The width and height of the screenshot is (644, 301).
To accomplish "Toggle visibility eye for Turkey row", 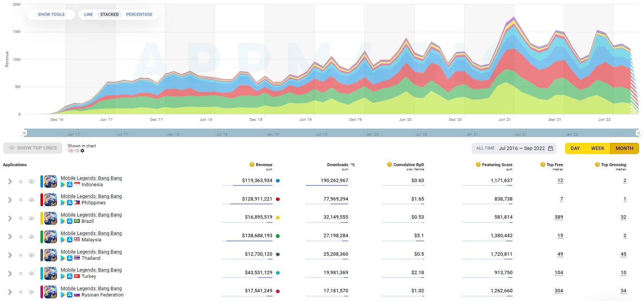I will (32, 273).
